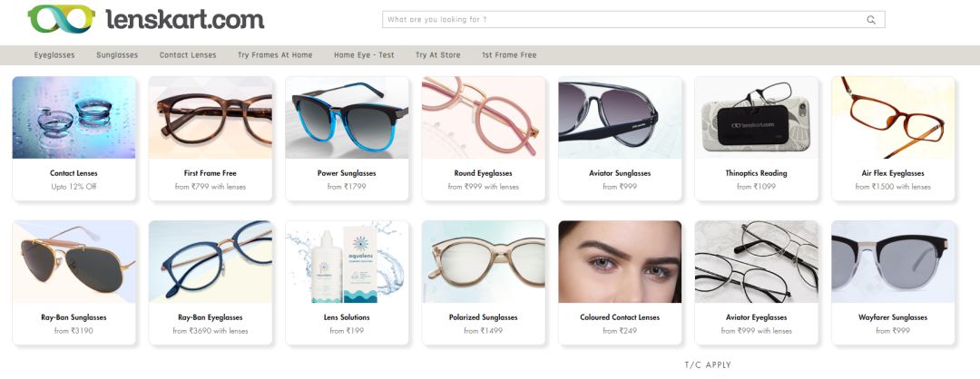Click the Aviator Eyeglasses card label
980x379 pixels.
click(x=756, y=317)
